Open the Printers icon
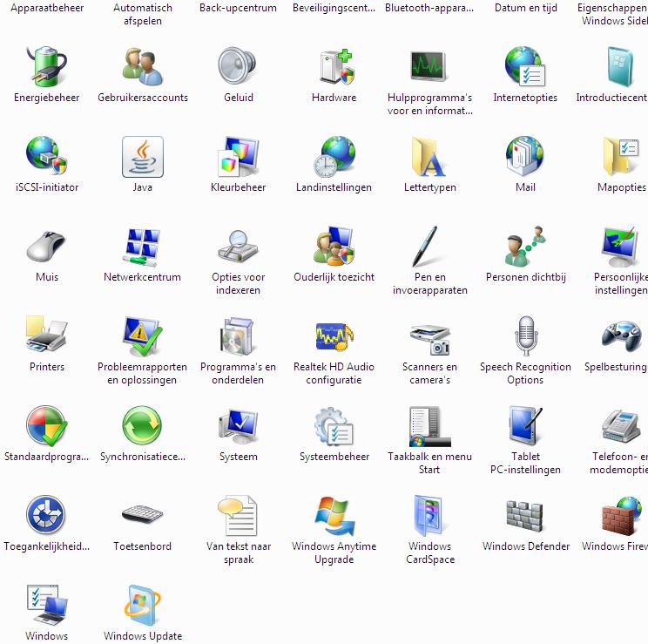Viewport: 648px width, 644px height. 47,336
